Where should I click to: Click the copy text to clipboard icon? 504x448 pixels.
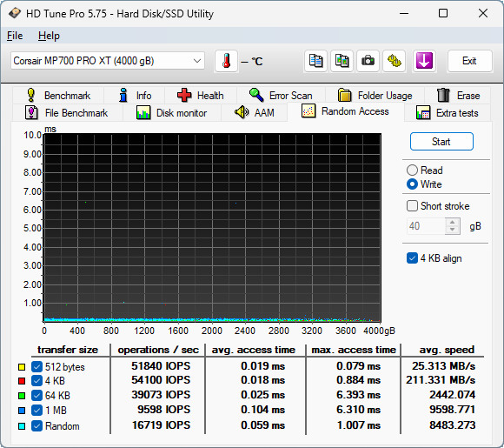[315, 61]
